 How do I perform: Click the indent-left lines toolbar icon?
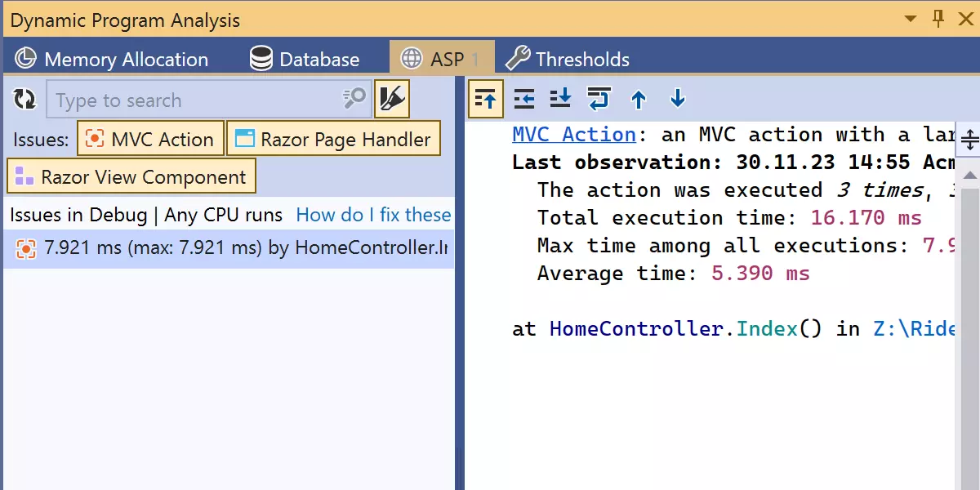(x=523, y=100)
